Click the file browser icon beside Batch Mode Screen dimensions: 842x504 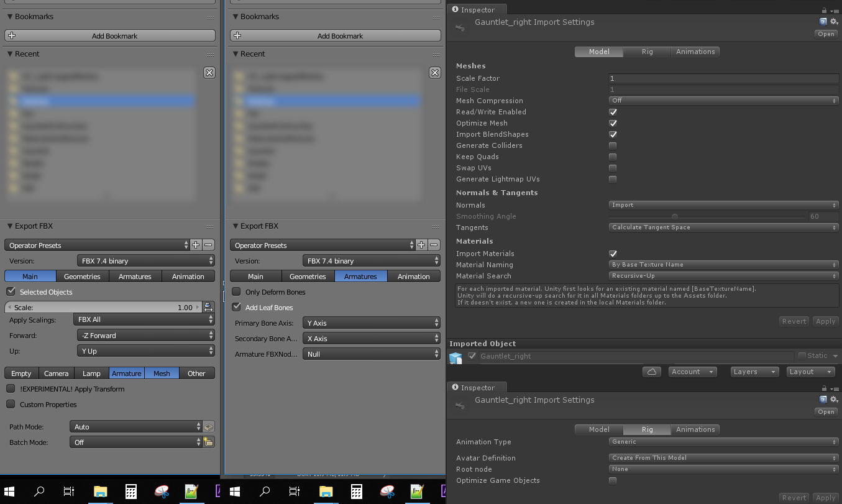click(x=209, y=442)
